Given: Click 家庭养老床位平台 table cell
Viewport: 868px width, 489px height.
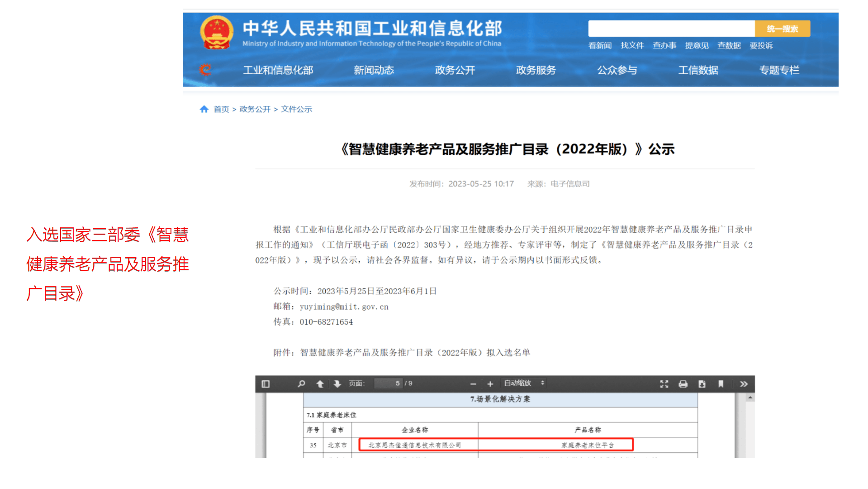Looking at the screenshot, I should pos(588,445).
